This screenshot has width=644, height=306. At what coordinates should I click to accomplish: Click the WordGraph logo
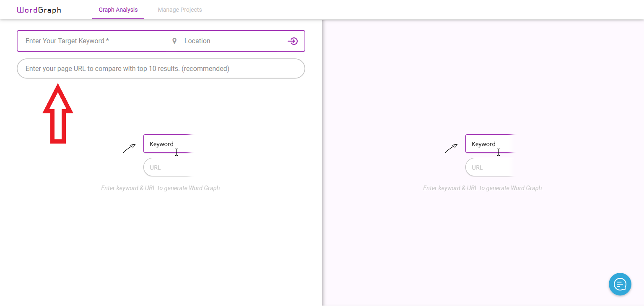click(x=39, y=10)
